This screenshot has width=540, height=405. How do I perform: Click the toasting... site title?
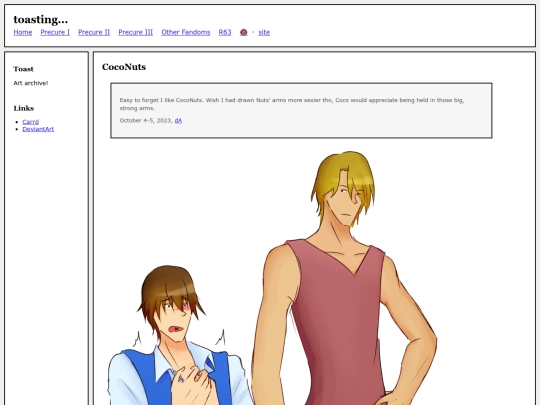[x=41, y=20]
